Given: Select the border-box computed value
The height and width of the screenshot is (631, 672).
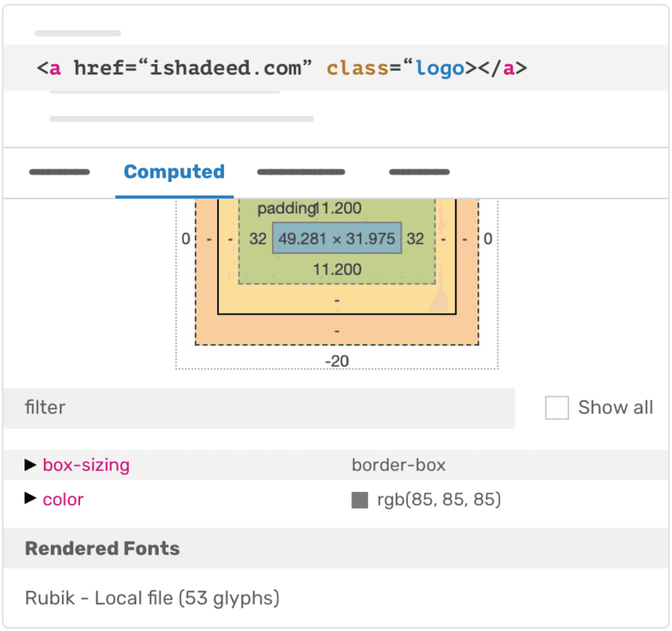Looking at the screenshot, I should [399, 465].
